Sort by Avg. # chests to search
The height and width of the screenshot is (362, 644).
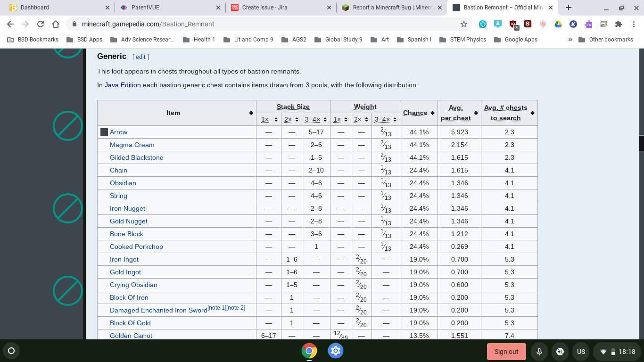532,113
